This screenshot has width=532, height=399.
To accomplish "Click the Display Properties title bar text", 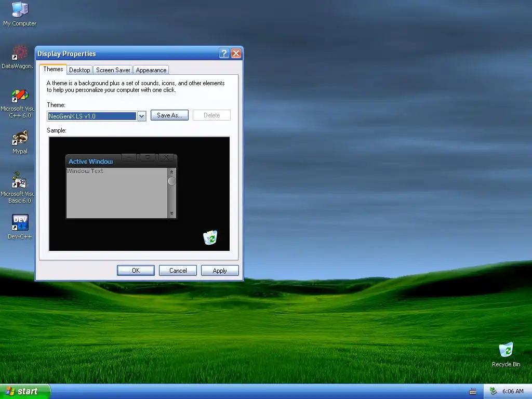I will click(x=66, y=54).
